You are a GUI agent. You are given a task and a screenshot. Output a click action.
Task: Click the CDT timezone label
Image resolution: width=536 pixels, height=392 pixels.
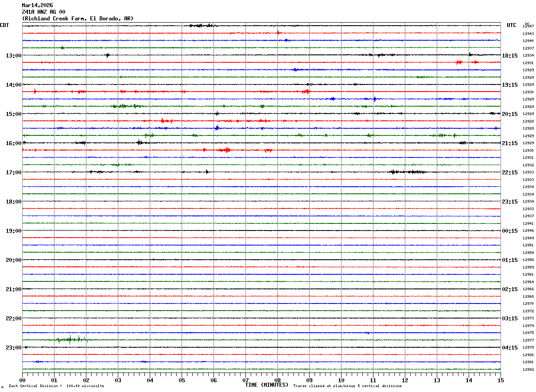pos(4,25)
